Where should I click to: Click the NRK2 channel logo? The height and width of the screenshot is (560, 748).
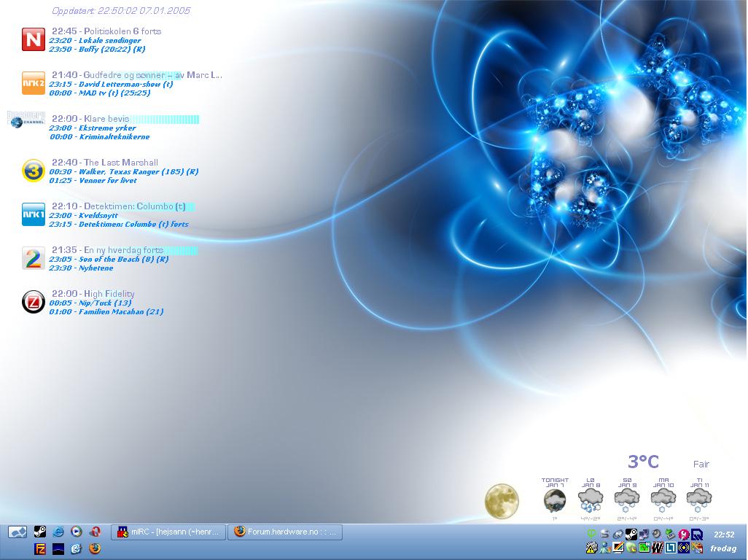click(34, 83)
